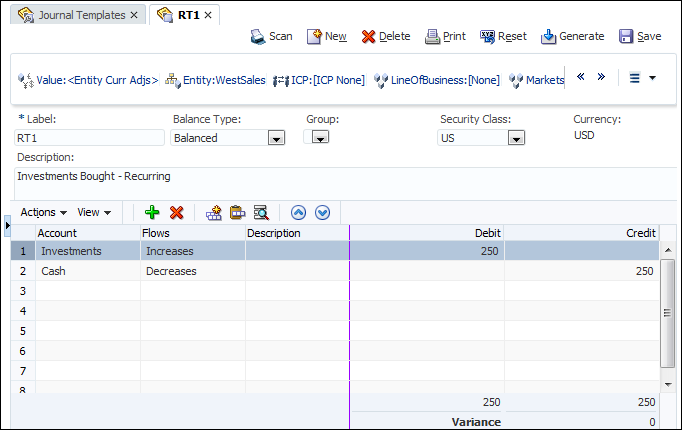Viewport: 682px width, 430px height.
Task: Close the RT1 tab
Action: (208, 15)
